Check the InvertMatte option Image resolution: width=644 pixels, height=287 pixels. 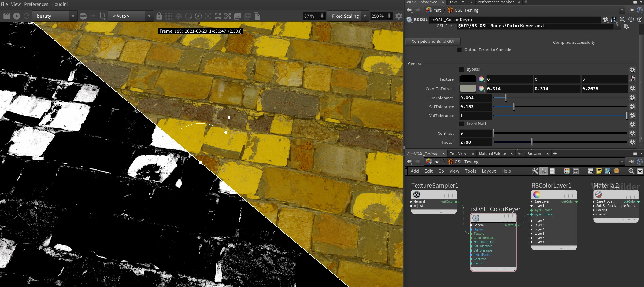coord(461,124)
